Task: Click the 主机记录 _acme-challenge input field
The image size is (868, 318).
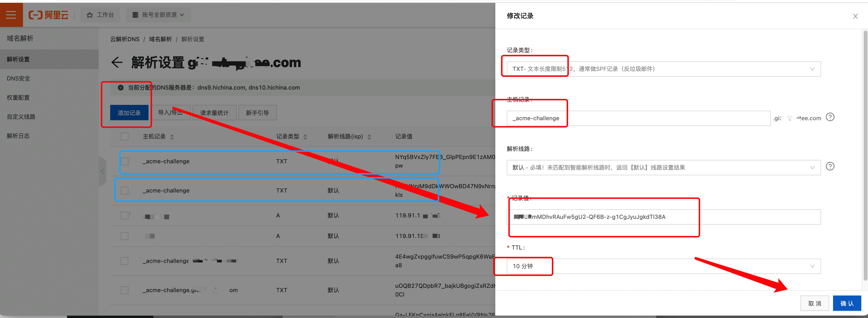Action: coord(639,118)
